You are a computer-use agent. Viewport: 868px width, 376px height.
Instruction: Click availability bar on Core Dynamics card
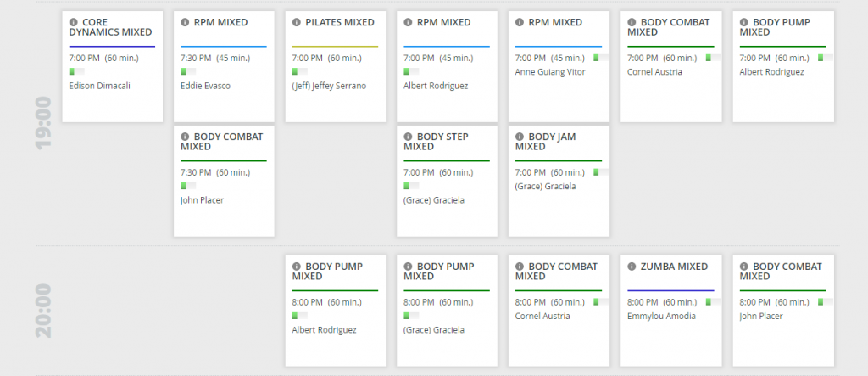[x=76, y=72]
